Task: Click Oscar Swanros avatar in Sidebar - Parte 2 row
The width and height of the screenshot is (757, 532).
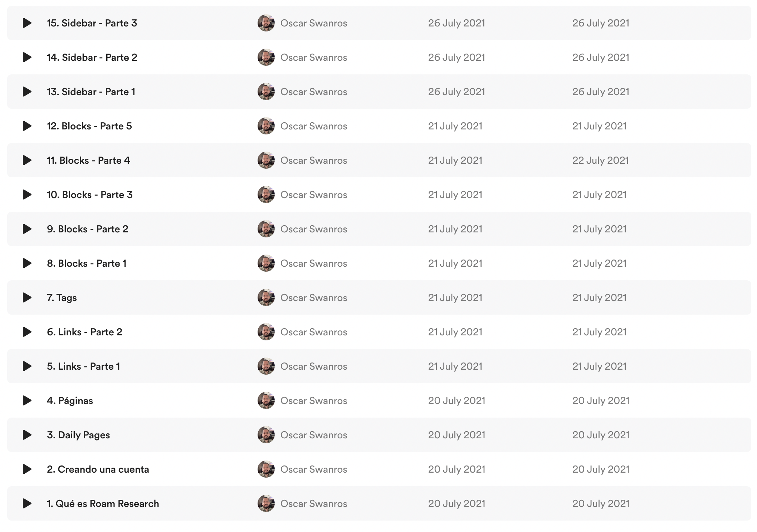Action: click(266, 57)
